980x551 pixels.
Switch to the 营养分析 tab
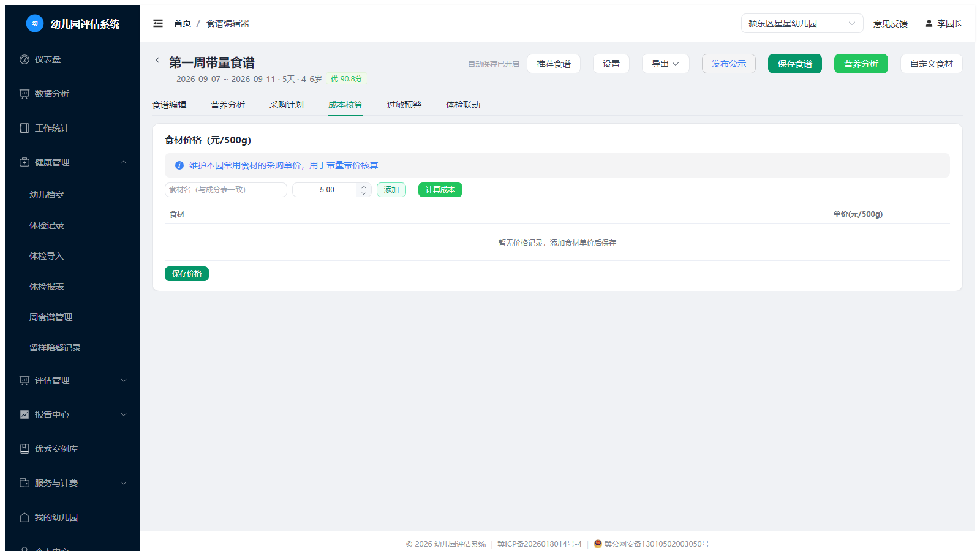tap(228, 105)
